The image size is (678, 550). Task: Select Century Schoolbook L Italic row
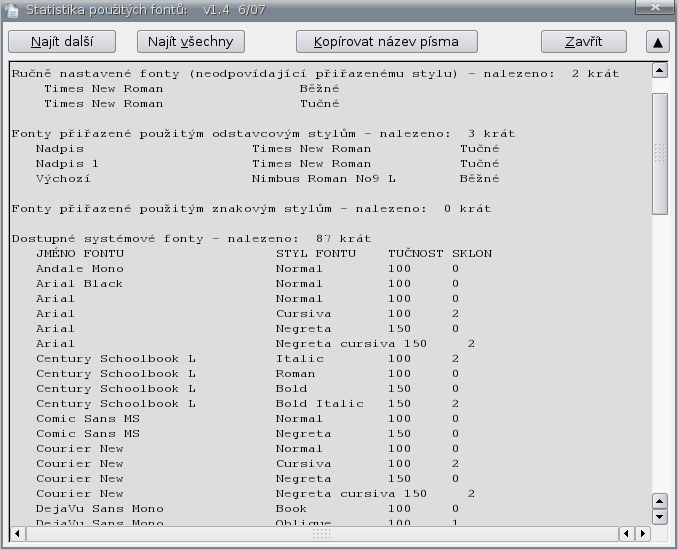tap(247, 358)
